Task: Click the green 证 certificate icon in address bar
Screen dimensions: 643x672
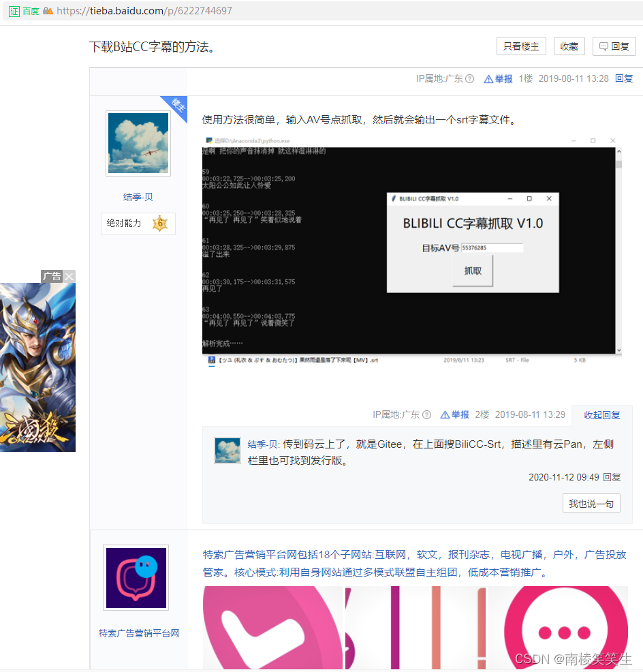Action: click(x=14, y=11)
